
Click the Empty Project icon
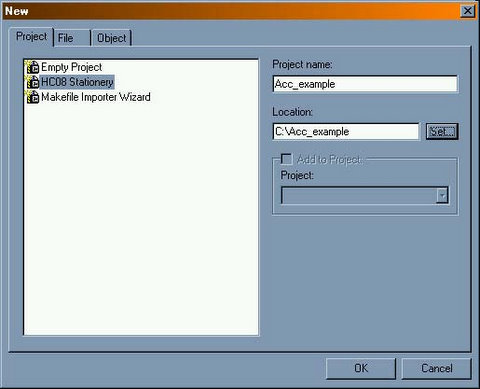click(x=32, y=67)
